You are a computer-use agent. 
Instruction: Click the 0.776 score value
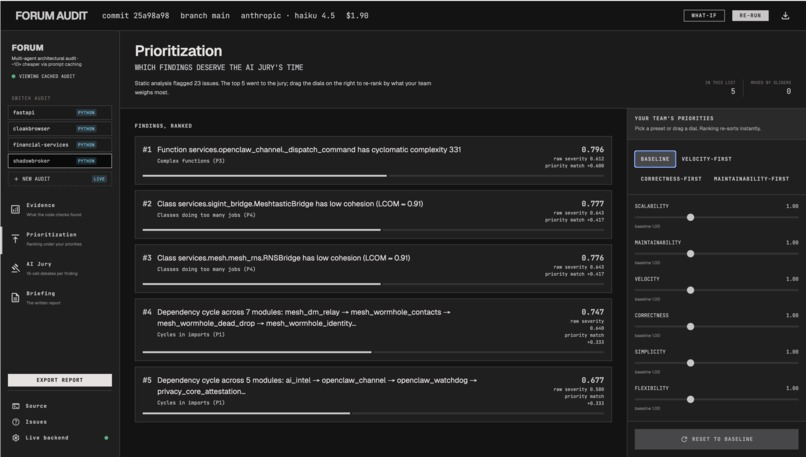[593, 258]
